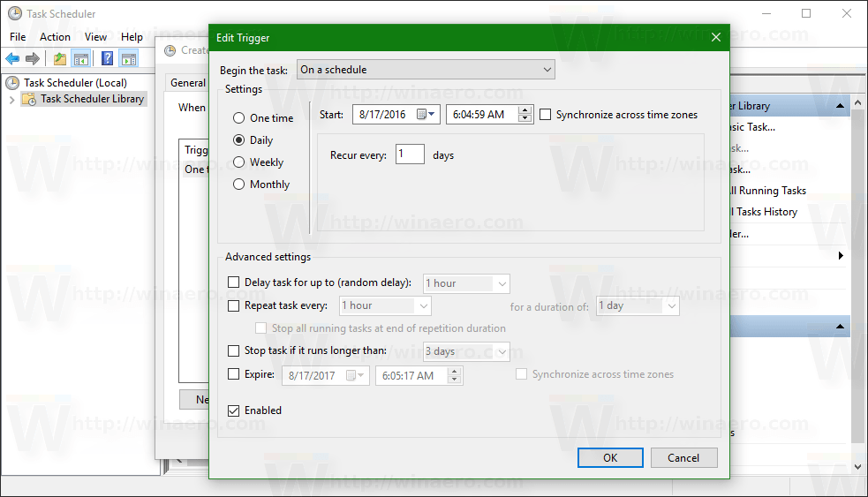Toggle the Show/Hide Console Tree icon
Screen dimensions: 868x497
pos(81,58)
